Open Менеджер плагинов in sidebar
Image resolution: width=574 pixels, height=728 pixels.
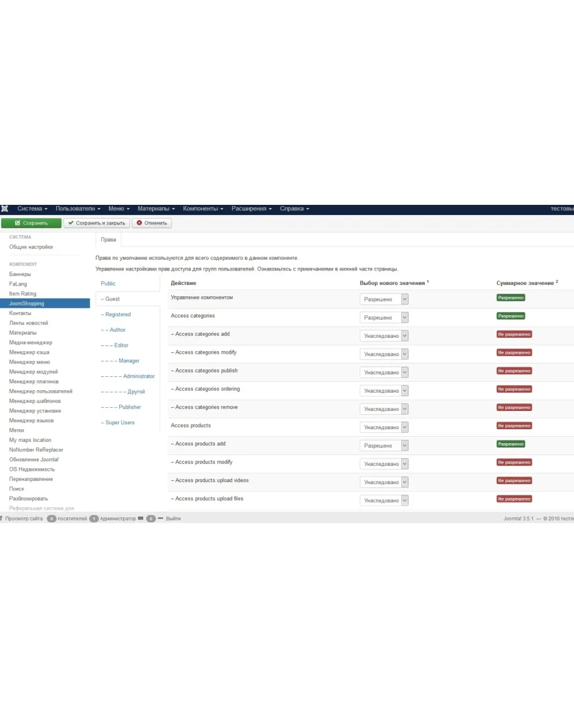point(33,381)
